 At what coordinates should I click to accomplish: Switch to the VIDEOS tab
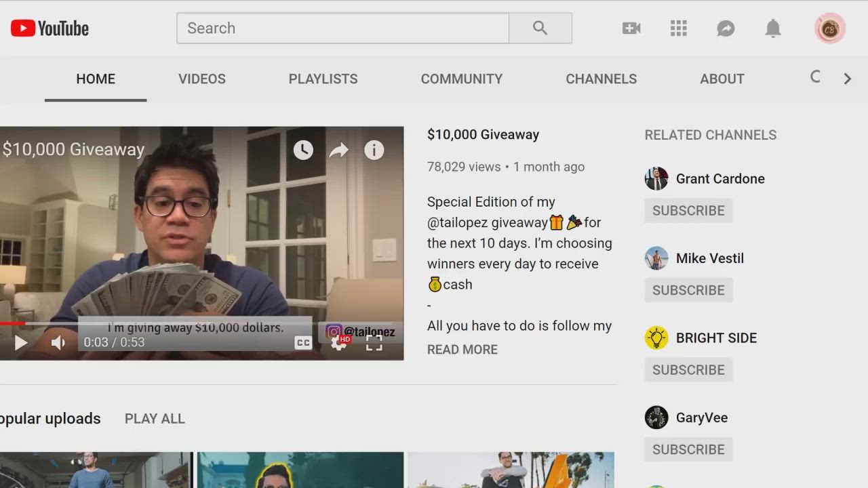[x=202, y=79]
